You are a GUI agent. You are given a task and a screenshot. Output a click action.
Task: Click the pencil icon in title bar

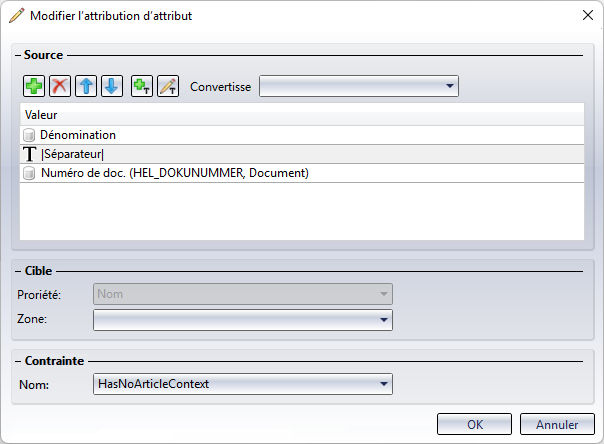[x=17, y=15]
